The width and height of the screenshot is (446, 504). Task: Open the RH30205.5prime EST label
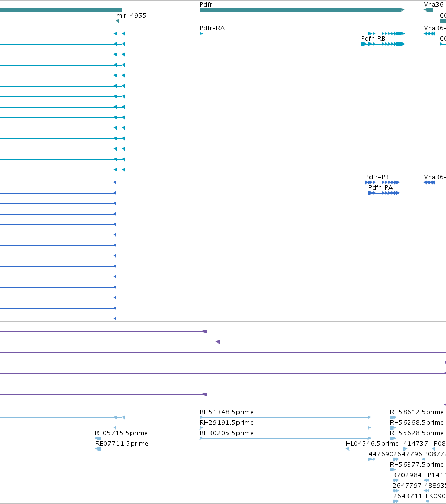[x=226, y=433]
